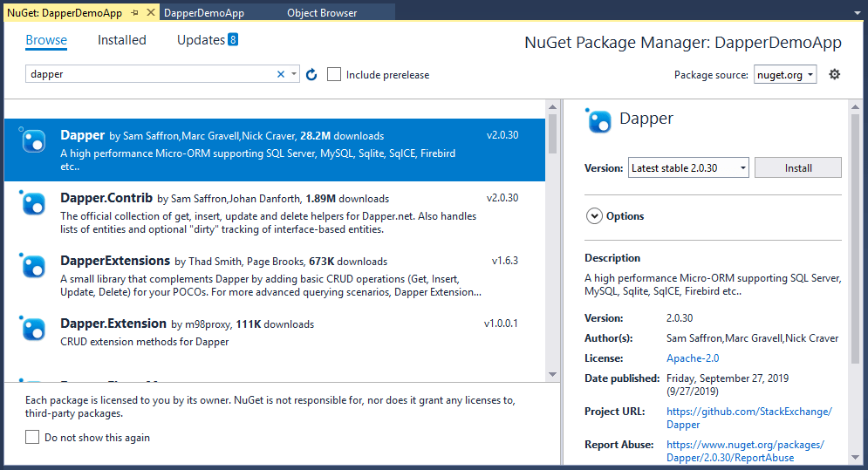
Task: Select the Dapper.Extension package row
Action: pyautogui.click(x=275, y=337)
